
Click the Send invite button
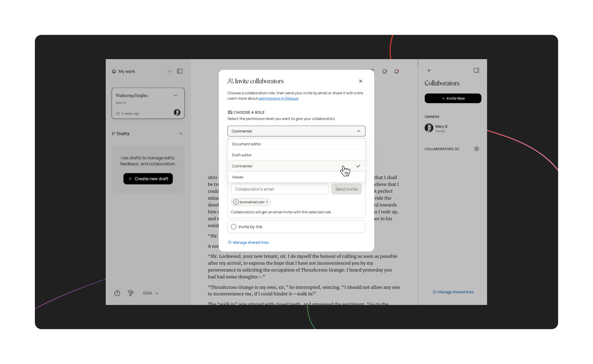[346, 189]
